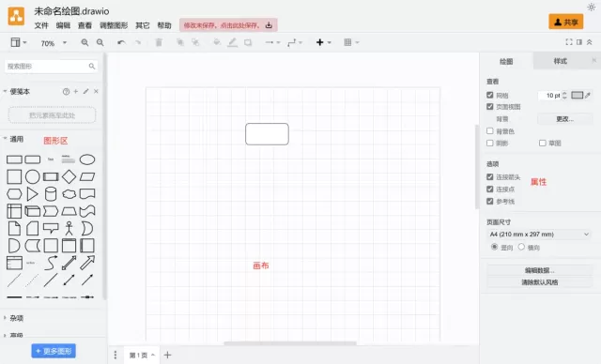Click the search magnifier in shape search
Image resolution: width=601 pixels, height=364 pixels.
coord(92,67)
